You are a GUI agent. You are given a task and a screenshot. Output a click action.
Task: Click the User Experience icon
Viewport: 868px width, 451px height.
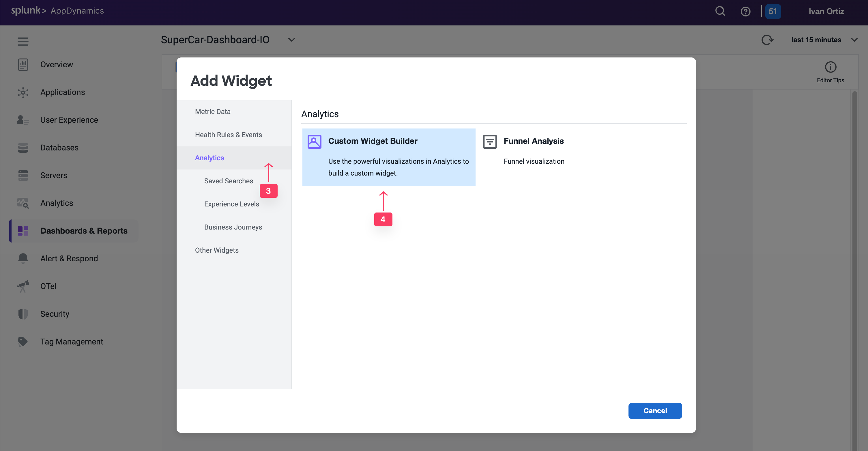point(23,120)
